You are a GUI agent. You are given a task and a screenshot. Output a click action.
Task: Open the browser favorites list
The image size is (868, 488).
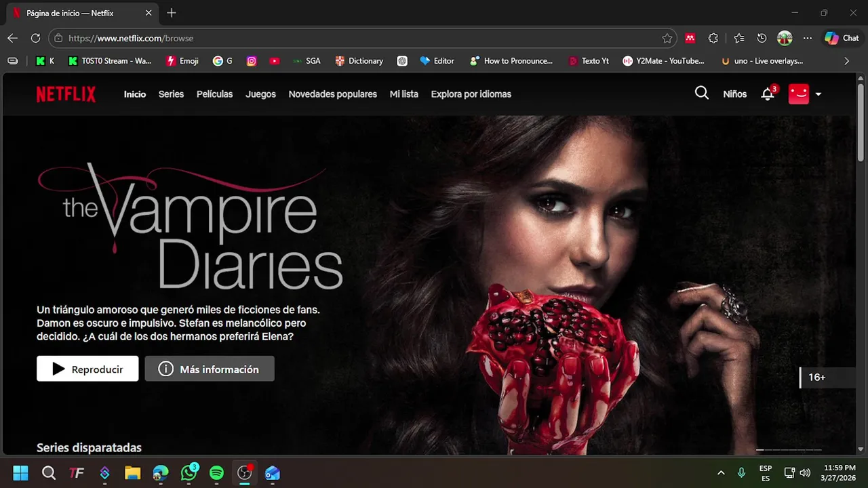pyautogui.click(x=738, y=39)
